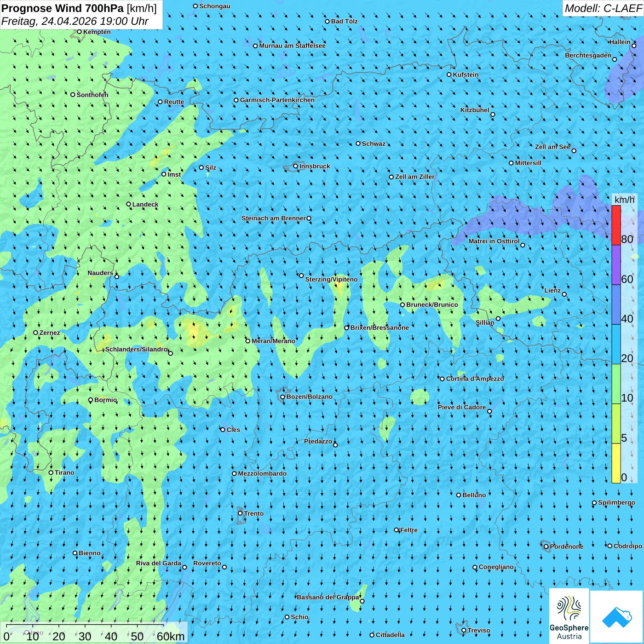Click the 'Steinach am Brenner' label
The width and height of the screenshot is (644, 644).
click(x=274, y=218)
